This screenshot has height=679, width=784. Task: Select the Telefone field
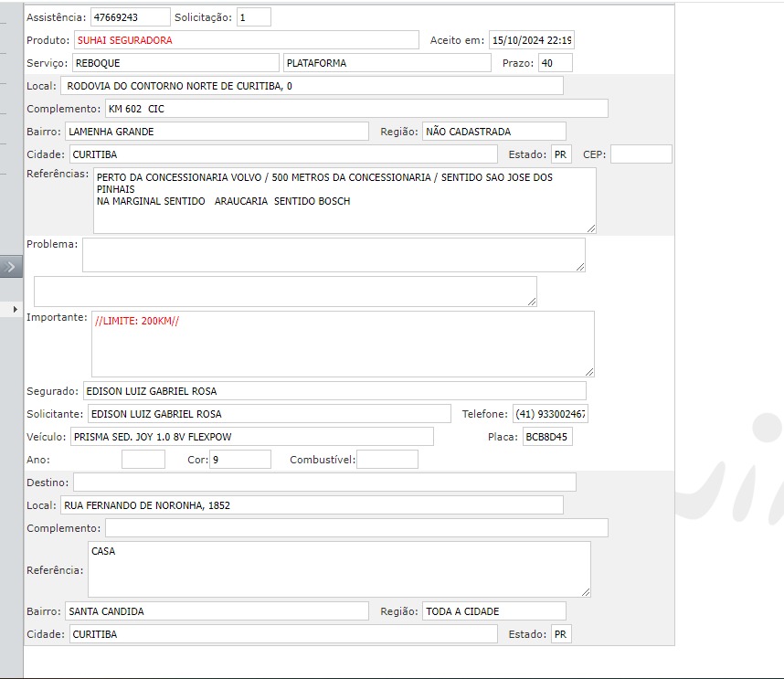pos(550,414)
